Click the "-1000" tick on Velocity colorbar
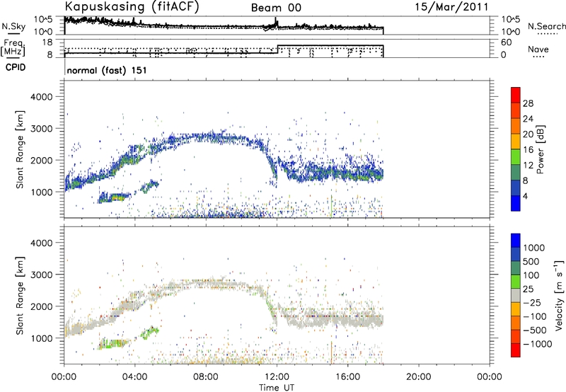 pyautogui.click(x=538, y=344)
